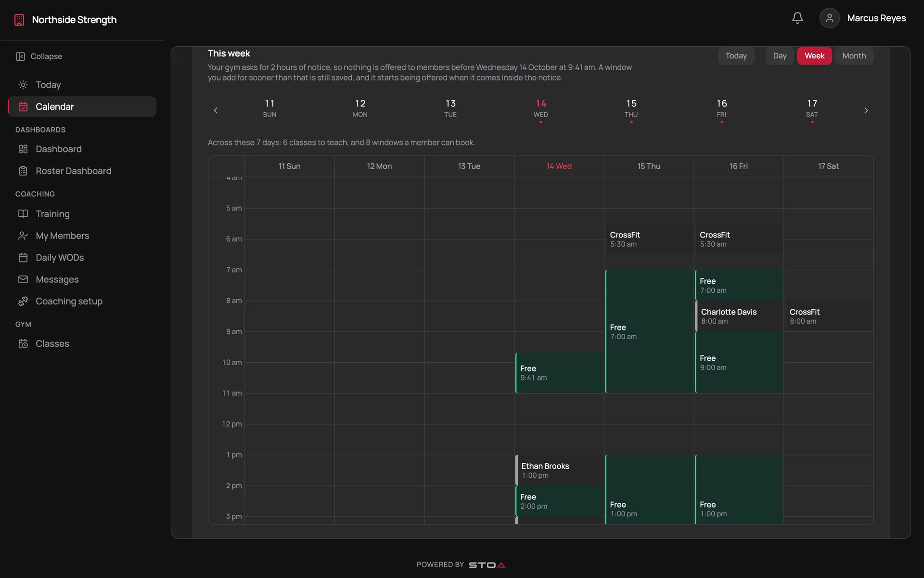Open My Members in the sidebar
The width and height of the screenshot is (924, 578).
pyautogui.click(x=82, y=236)
